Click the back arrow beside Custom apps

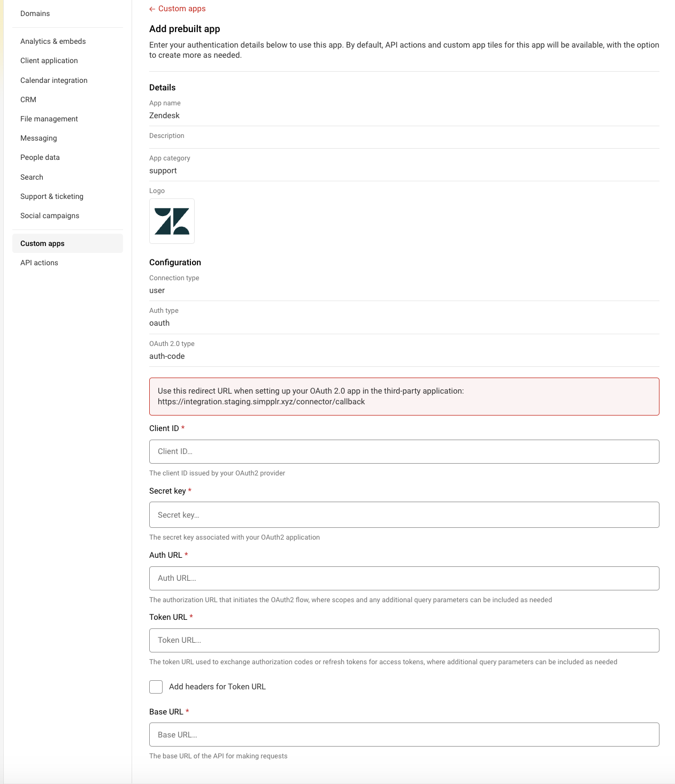(152, 9)
